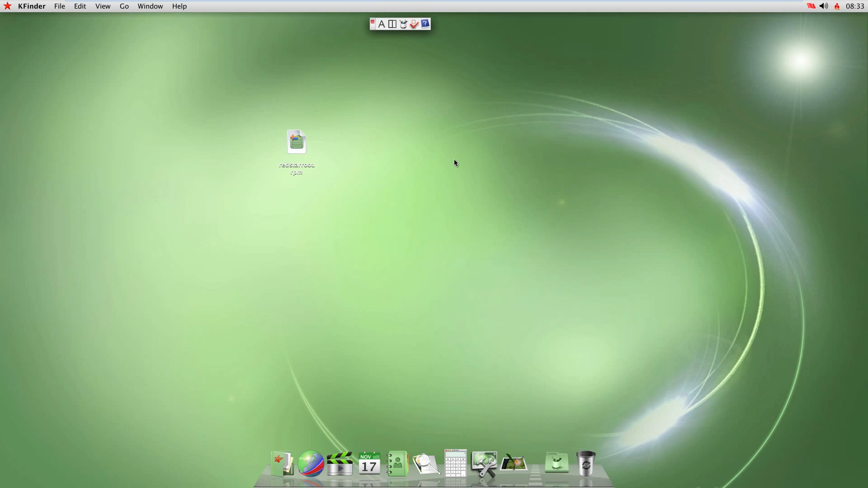Viewport: 868px width, 488px height.
Task: Open the Help menu
Action: click(179, 6)
